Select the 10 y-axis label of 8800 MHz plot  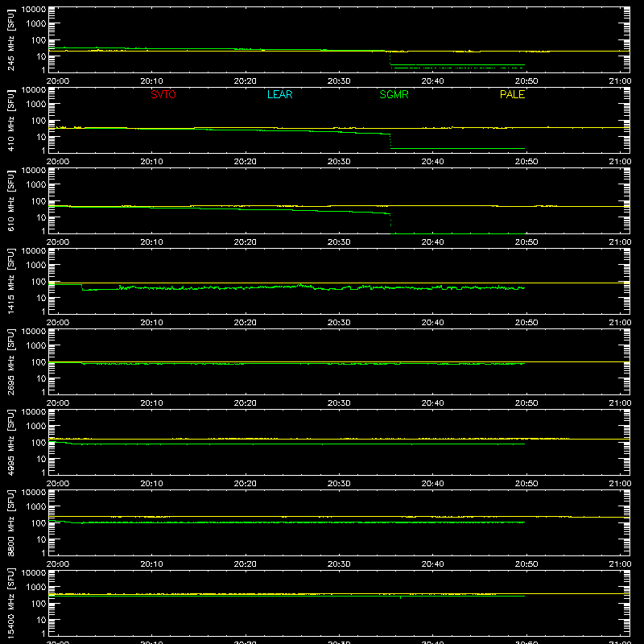click(x=41, y=539)
